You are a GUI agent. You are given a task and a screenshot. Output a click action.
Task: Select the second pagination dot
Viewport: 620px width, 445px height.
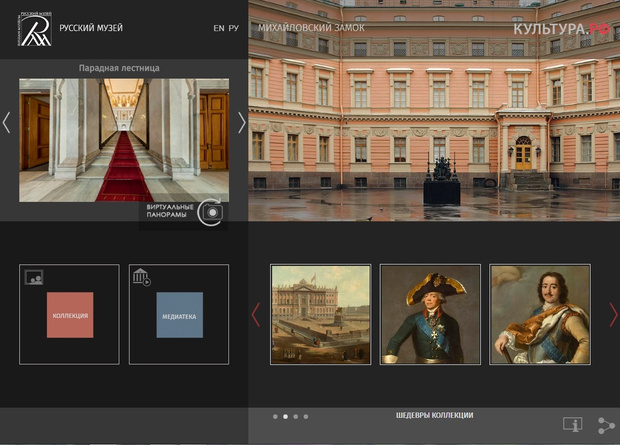pyautogui.click(x=285, y=417)
